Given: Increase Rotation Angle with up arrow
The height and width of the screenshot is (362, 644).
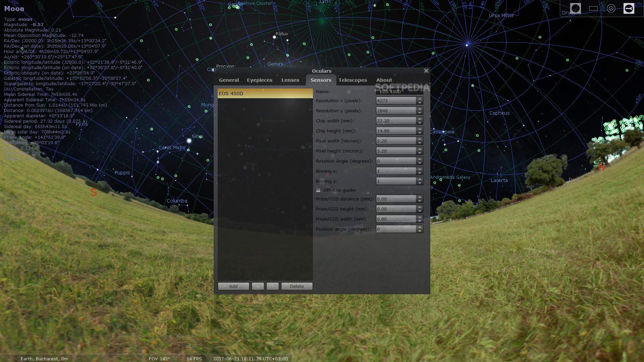Looking at the screenshot, I should 420,159.
